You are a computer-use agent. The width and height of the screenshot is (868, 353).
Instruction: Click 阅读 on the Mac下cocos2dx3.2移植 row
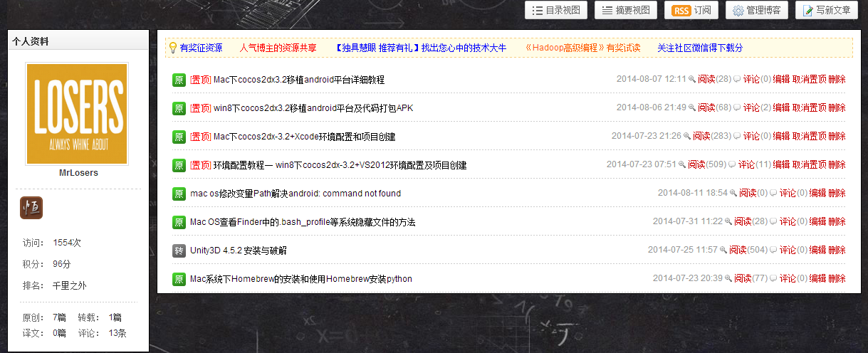706,79
